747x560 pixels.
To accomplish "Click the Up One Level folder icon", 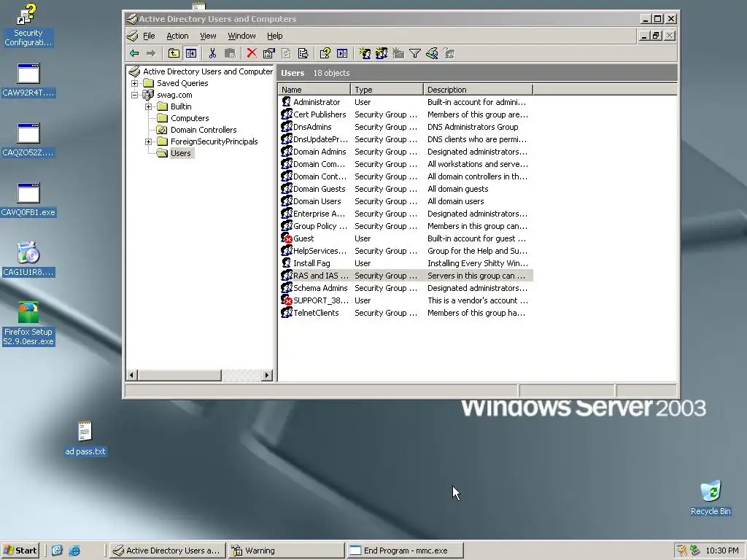I will pyautogui.click(x=174, y=53).
